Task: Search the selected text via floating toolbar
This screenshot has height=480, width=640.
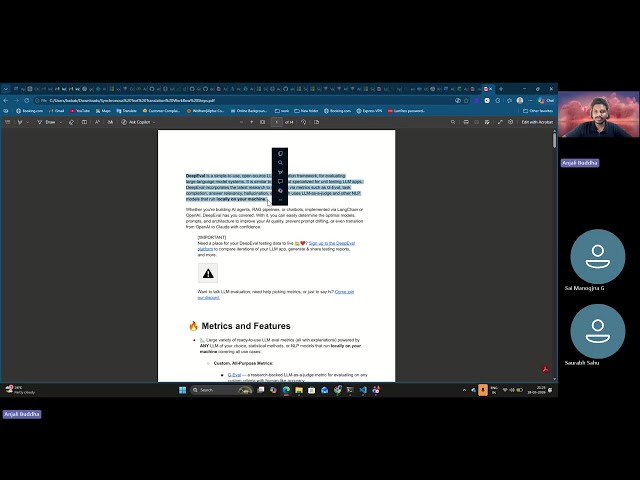Action: pos(280,162)
